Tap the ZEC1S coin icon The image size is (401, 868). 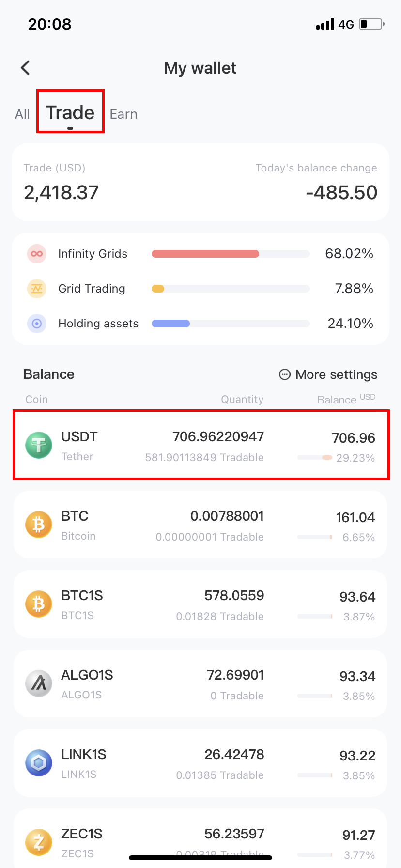(x=39, y=842)
